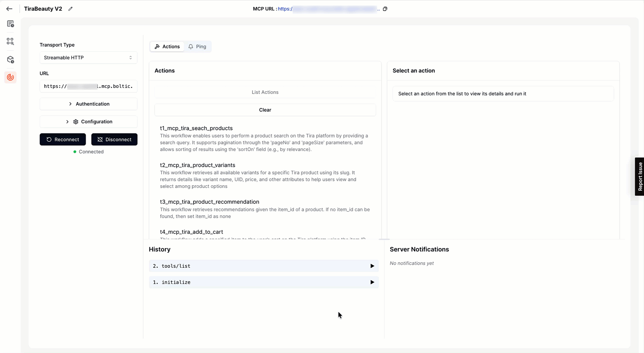This screenshot has height=353, width=644.
Task: Click the MCP URL link
Action: tap(328, 9)
